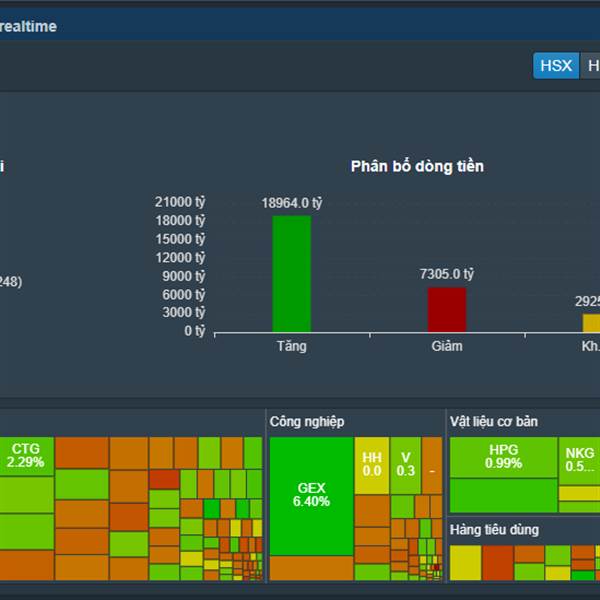The height and width of the screenshot is (600, 600).
Task: Click the 9000 tỷ axis label
Action: pos(184,276)
